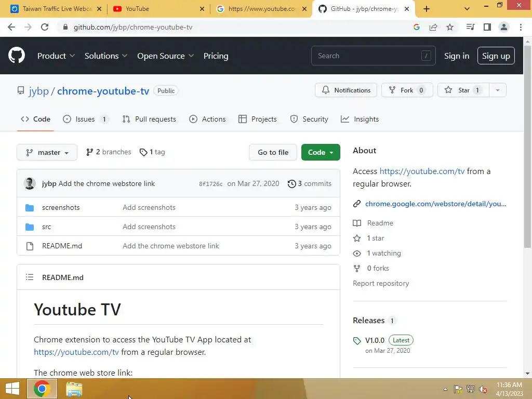This screenshot has width=532, height=399.
Task: Share this page icon in address bar
Action: [433, 27]
